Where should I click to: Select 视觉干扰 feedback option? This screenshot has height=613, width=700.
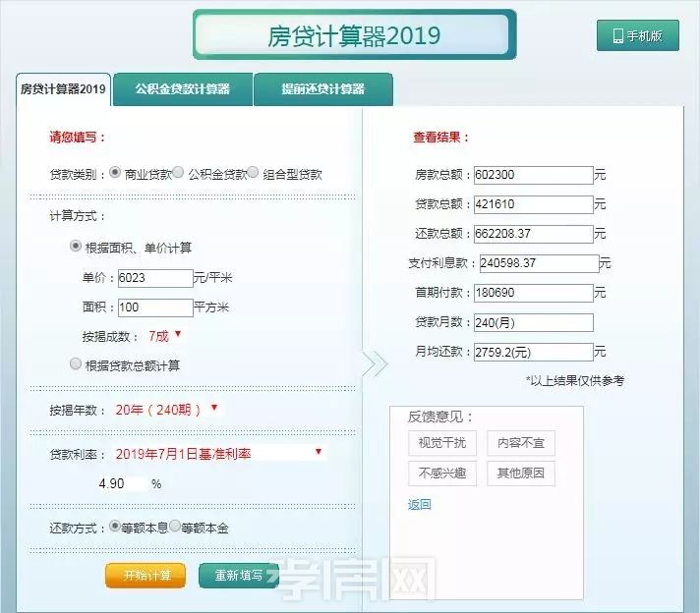pos(442,443)
